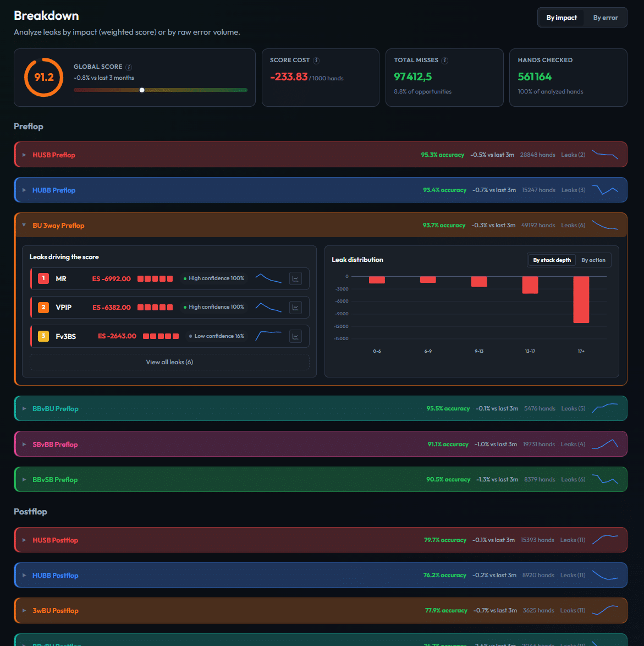
Task: Switch breakdown to By impact
Action: click(562, 18)
